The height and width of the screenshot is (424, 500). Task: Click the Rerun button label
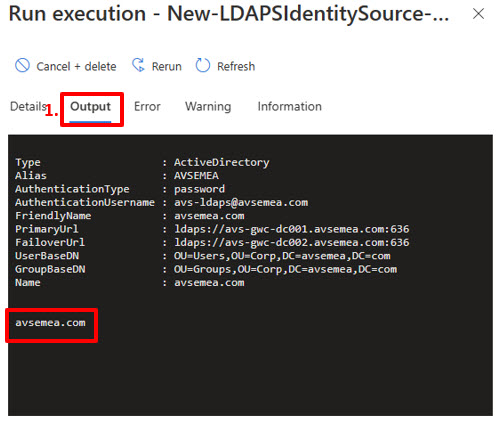pos(167,66)
